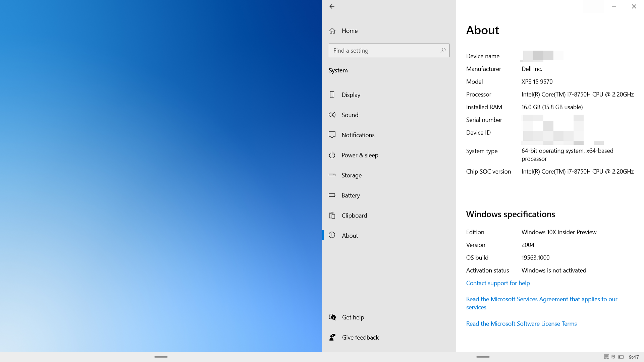
Task: Click the Storage drive icon
Action: [x=332, y=175]
